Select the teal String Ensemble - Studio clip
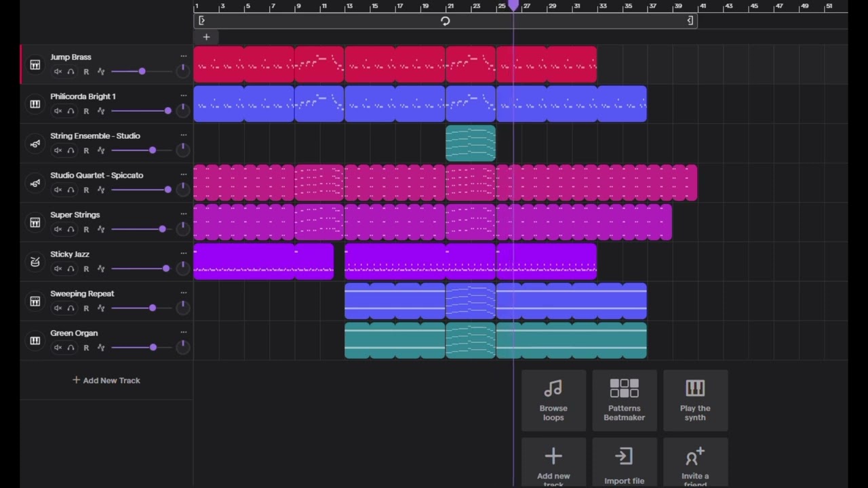The image size is (868, 488). pyautogui.click(x=471, y=143)
